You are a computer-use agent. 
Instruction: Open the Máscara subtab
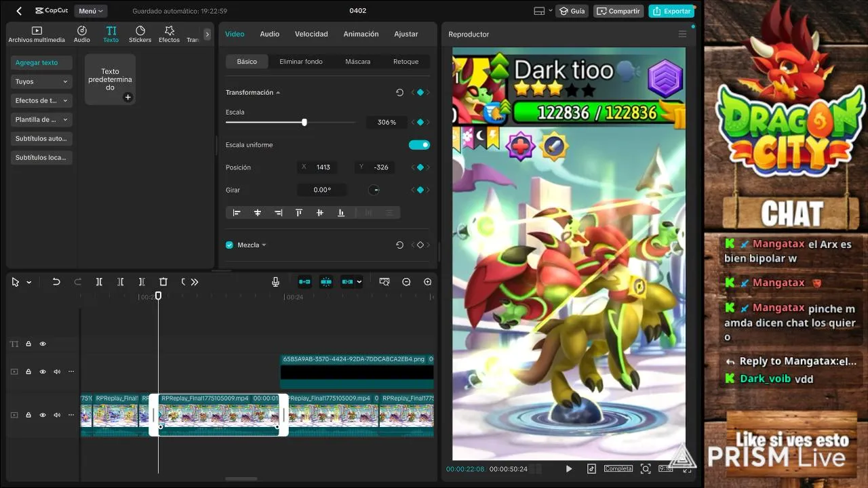(x=357, y=62)
